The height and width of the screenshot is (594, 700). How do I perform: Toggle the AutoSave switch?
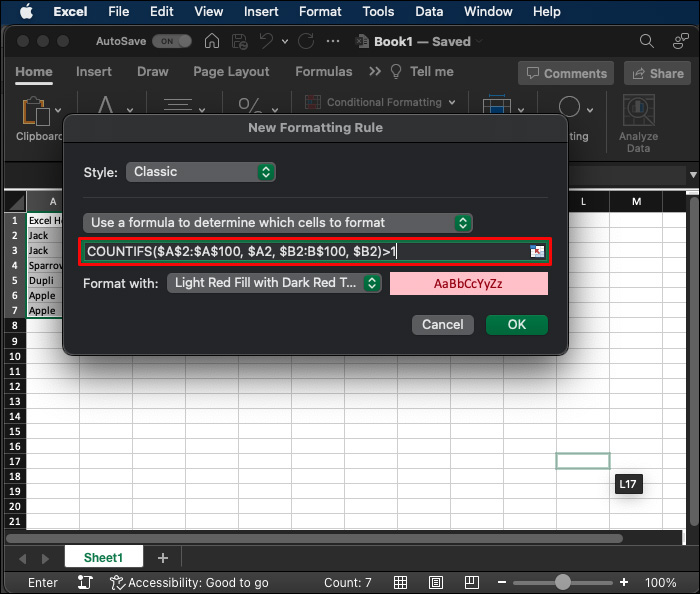(172, 42)
